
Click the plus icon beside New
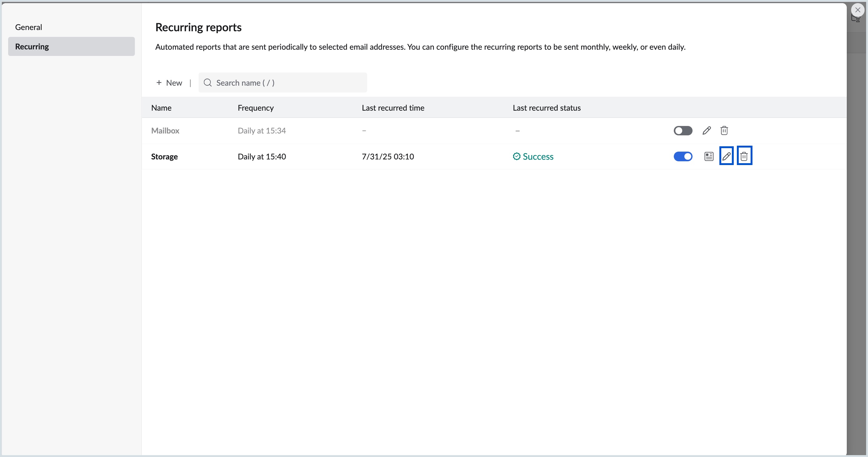tap(159, 82)
